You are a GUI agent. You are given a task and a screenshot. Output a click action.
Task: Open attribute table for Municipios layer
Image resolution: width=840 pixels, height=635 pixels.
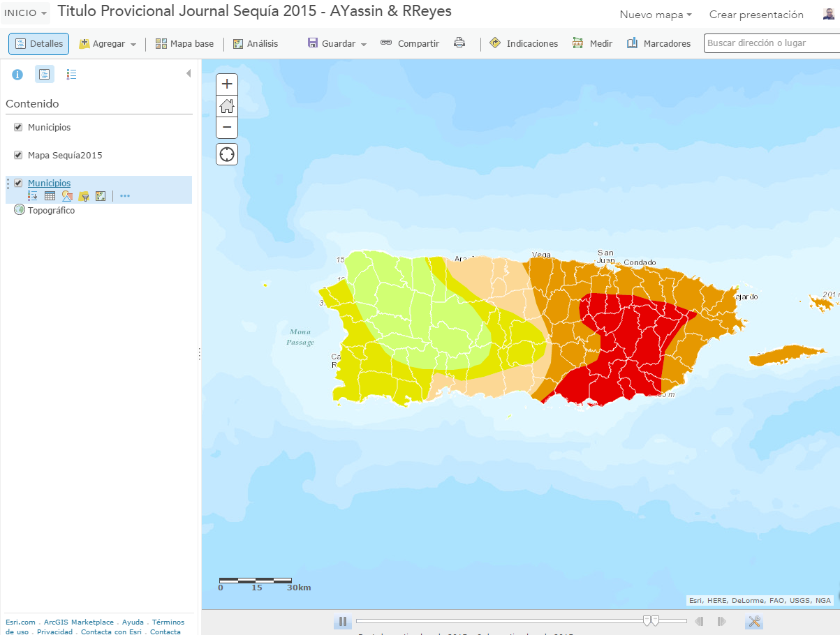pos(50,196)
